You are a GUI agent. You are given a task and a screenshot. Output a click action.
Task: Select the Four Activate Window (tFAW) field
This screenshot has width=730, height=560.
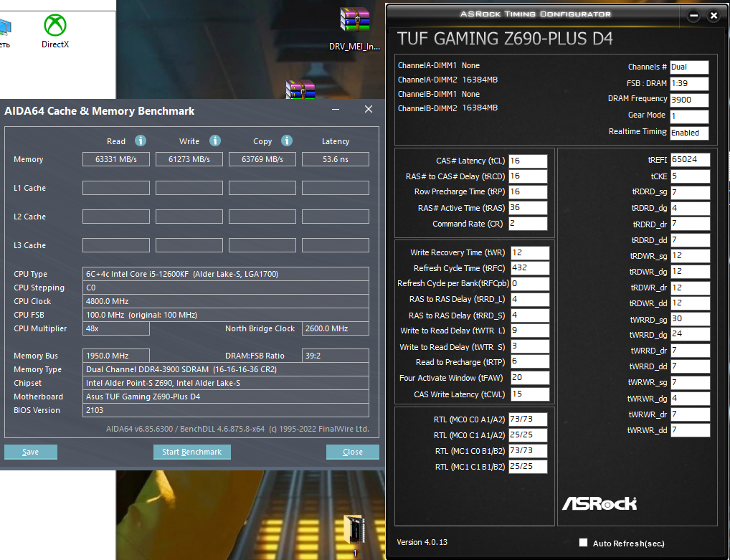coord(530,378)
